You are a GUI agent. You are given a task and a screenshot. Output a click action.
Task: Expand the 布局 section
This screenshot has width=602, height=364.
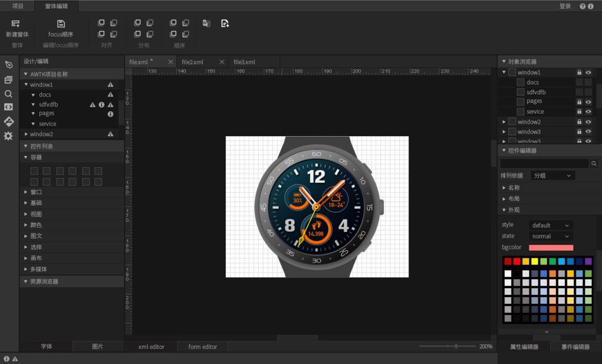tap(504, 198)
